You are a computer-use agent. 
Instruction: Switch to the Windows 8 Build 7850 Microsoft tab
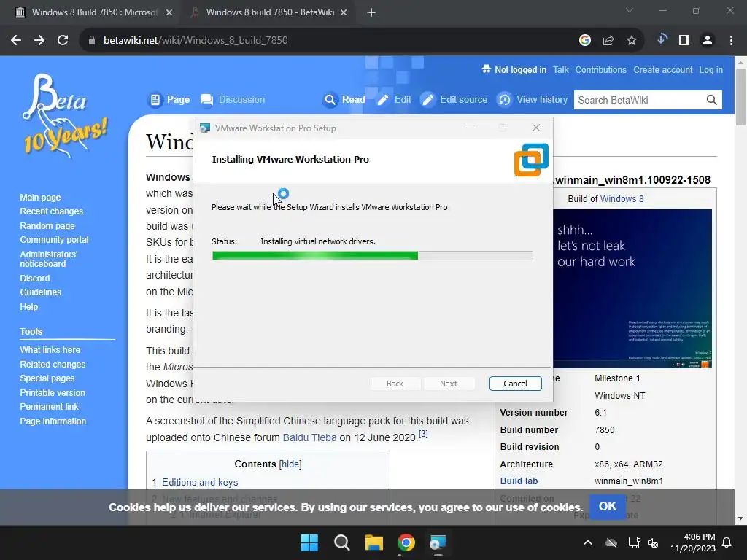pyautogui.click(x=93, y=12)
